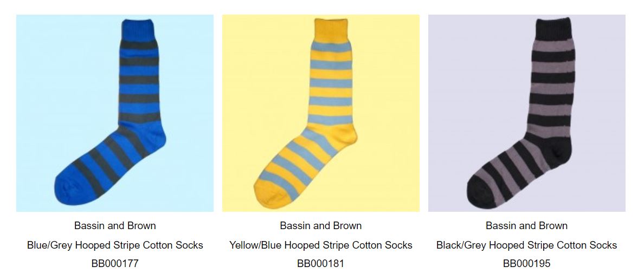Open the yellow and blue striped sock image
The height and width of the screenshot is (273, 644).
click(x=321, y=113)
